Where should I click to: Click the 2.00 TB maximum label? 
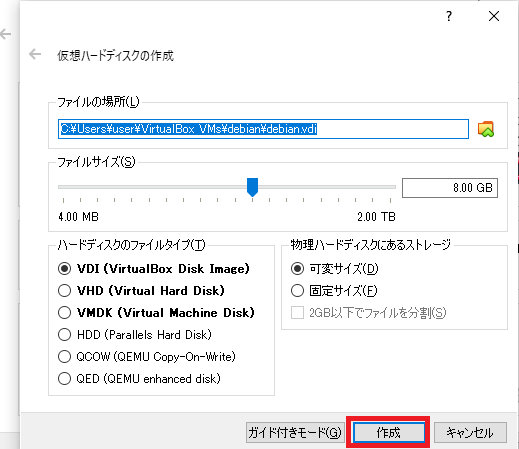[x=376, y=217]
